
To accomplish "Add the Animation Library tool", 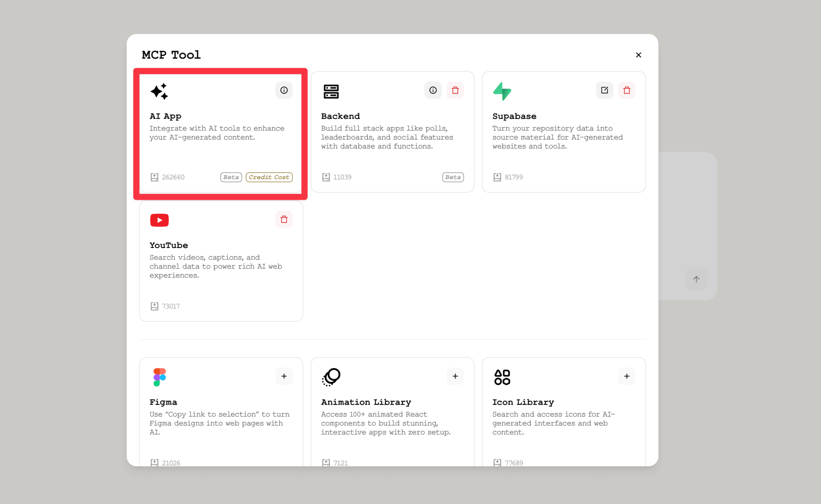I will pos(455,376).
